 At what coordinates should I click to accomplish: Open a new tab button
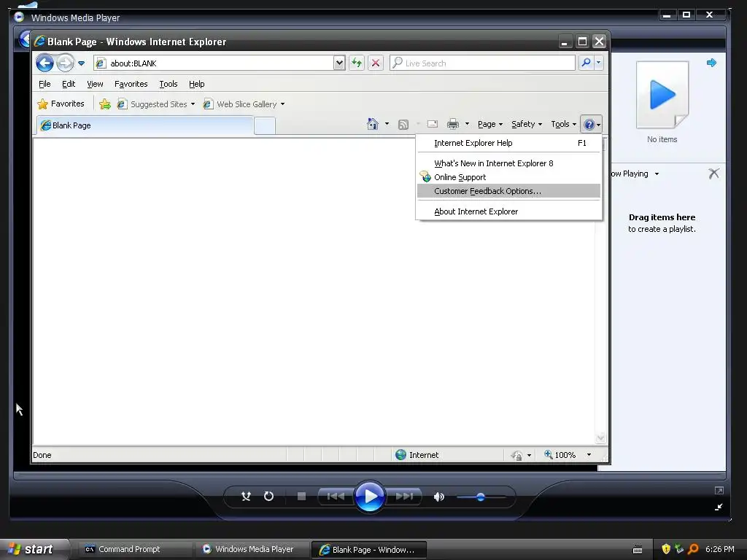[264, 125]
